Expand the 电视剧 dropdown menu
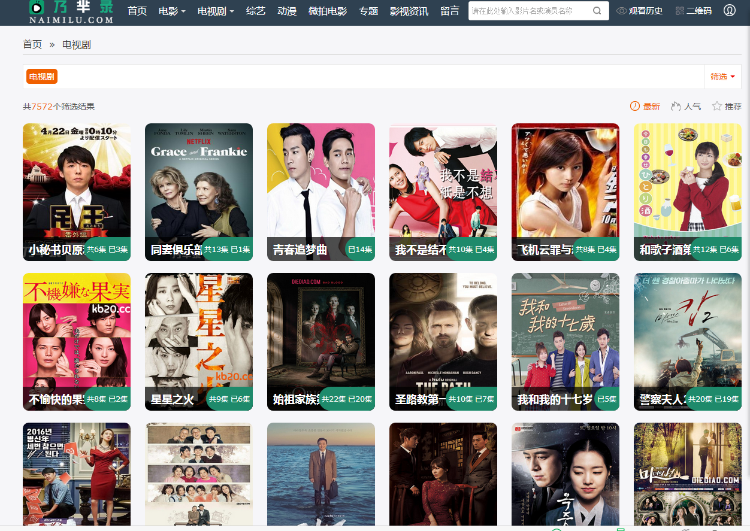750x531 pixels. point(216,11)
